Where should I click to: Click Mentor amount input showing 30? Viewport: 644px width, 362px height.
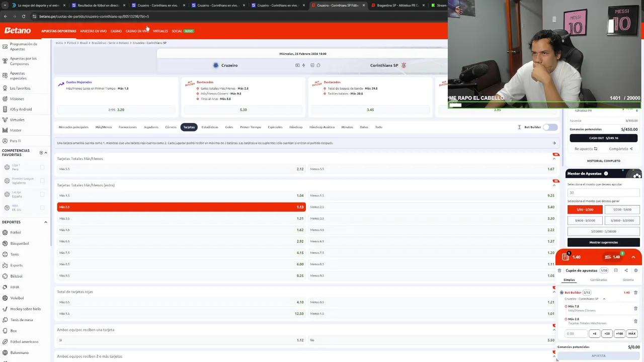(603, 193)
